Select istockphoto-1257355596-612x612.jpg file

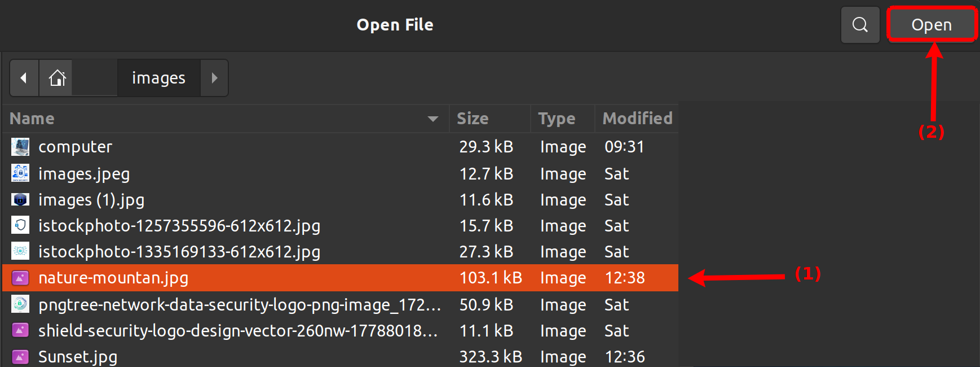point(179,226)
